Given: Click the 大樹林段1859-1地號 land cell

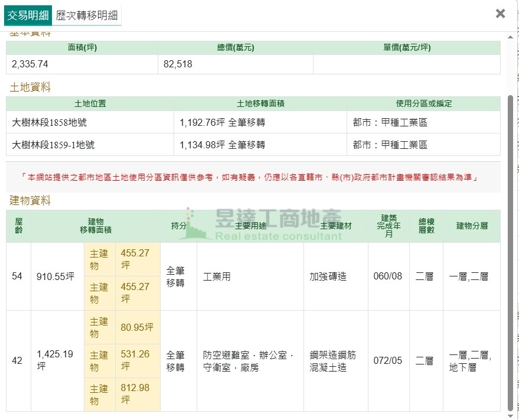Looking at the screenshot, I should (x=53, y=145).
